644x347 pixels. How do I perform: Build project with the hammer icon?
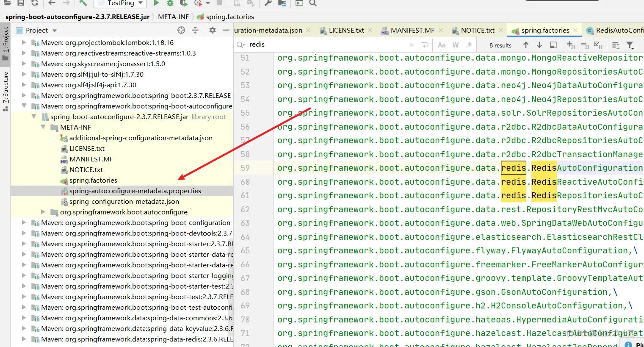point(83,3)
